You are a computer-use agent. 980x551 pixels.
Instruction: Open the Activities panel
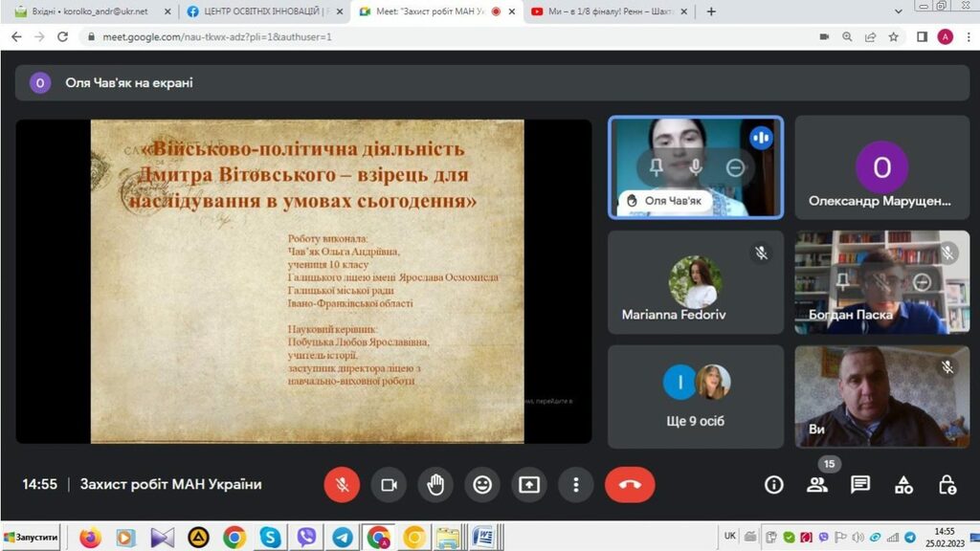pos(903,485)
